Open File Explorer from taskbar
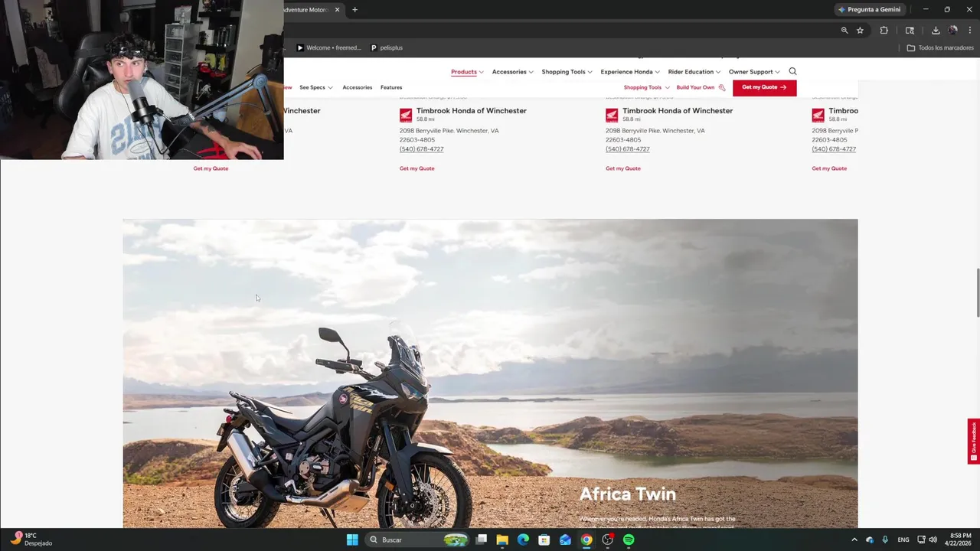The width and height of the screenshot is (980, 551). point(502,540)
